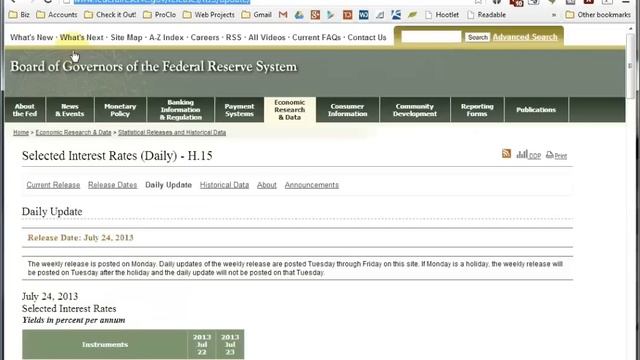Expand the bookmarks overflow chevron

554,15
